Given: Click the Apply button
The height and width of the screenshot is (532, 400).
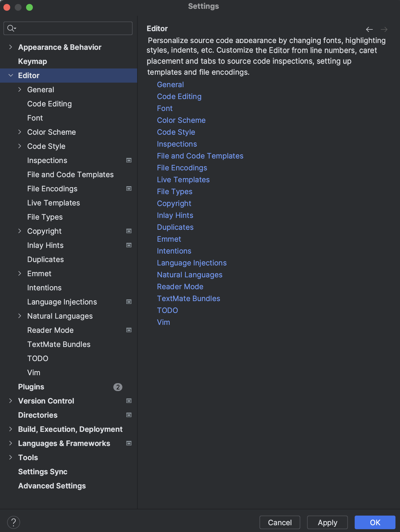Looking at the screenshot, I should 327,522.
